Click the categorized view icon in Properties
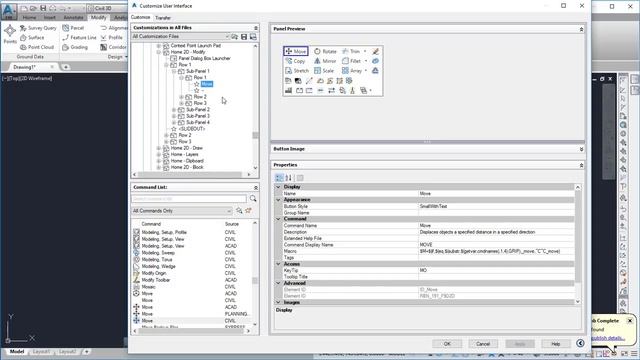This screenshot has height=360, width=640. (x=279, y=178)
